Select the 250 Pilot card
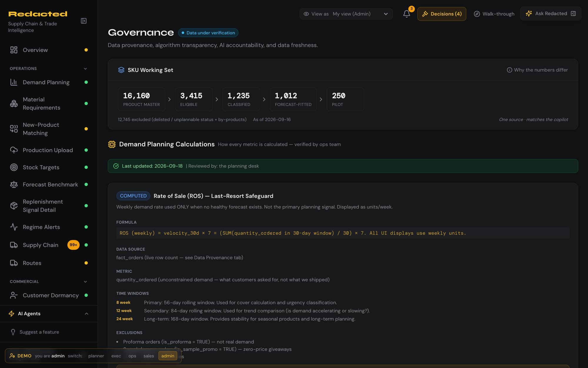The image size is (588, 368). [x=345, y=99]
